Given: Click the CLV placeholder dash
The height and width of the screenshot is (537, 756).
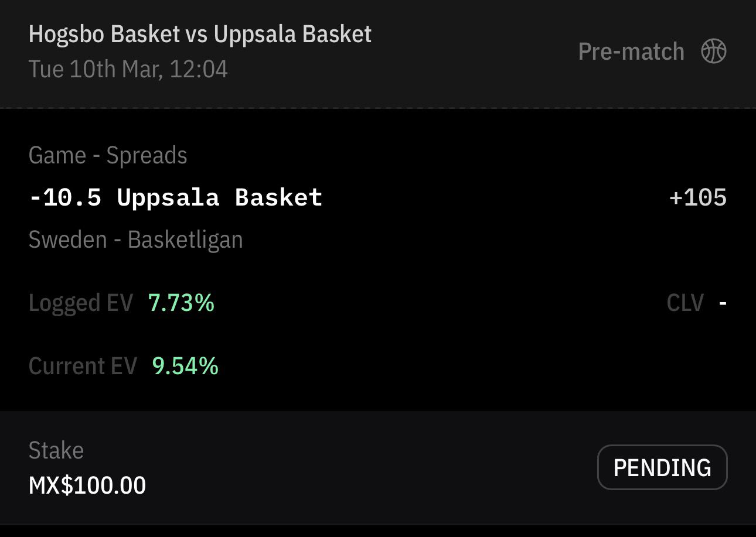Looking at the screenshot, I should (723, 303).
